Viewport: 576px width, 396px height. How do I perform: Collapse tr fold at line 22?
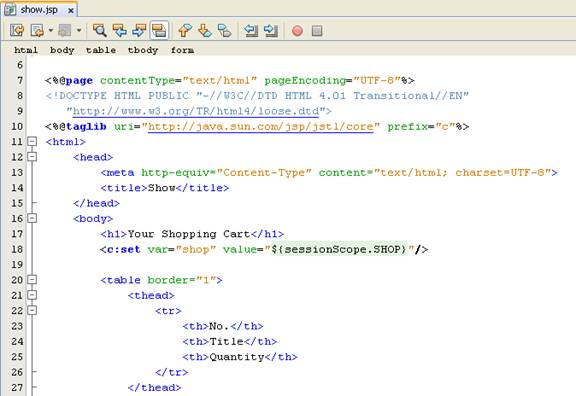[x=32, y=310]
